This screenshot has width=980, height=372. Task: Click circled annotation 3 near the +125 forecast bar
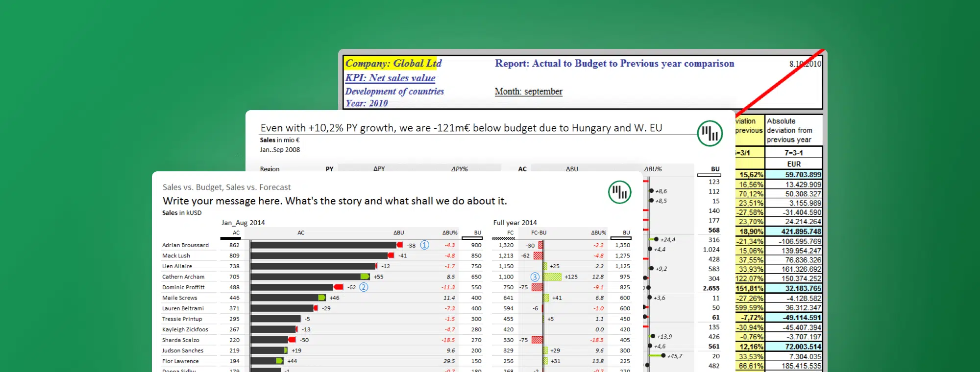[x=535, y=277]
